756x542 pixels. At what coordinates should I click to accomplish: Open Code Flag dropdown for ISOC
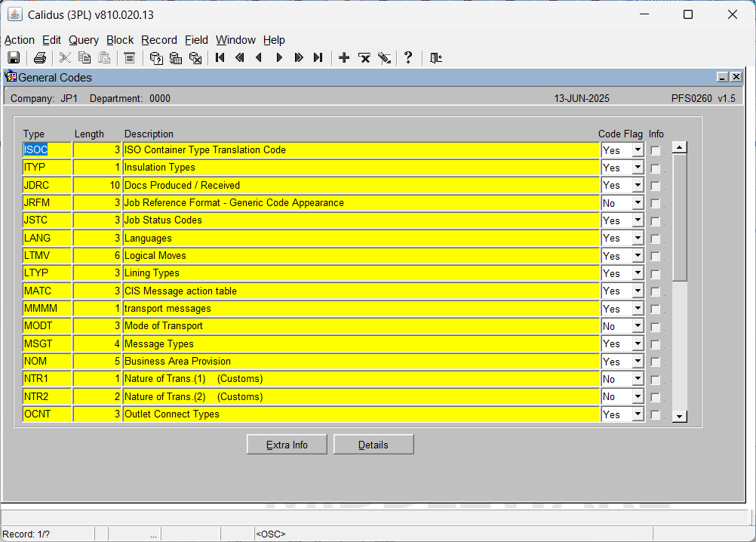(638, 150)
